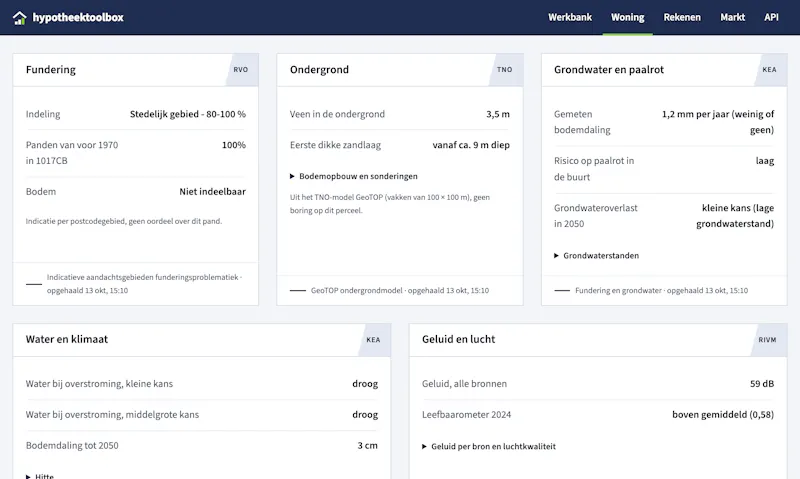
Task: Click the hypotheektoolbox house logo icon
Action: [x=19, y=18]
